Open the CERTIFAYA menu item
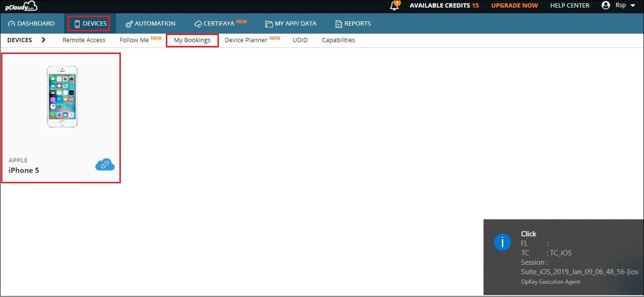Screen dimensions: 644x297 coord(220,23)
